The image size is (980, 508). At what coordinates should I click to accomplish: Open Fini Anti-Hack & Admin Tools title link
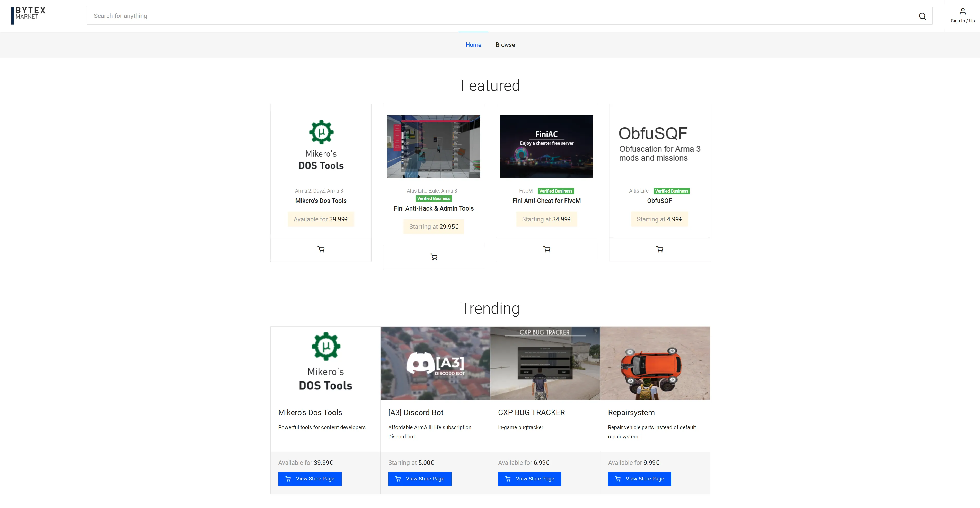(x=433, y=208)
